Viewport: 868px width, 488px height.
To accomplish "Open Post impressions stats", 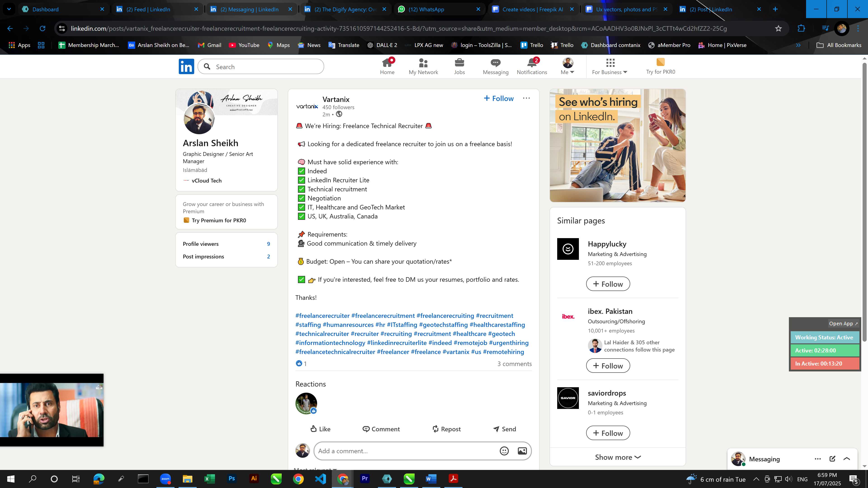I will (226, 257).
